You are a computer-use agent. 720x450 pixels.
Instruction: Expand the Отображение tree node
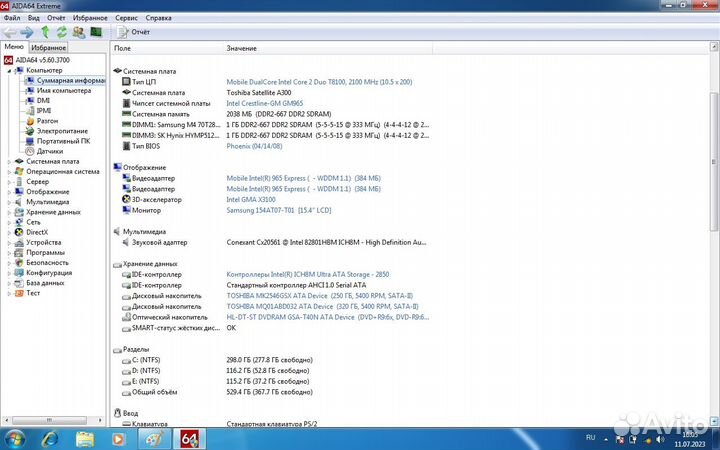pos(9,192)
